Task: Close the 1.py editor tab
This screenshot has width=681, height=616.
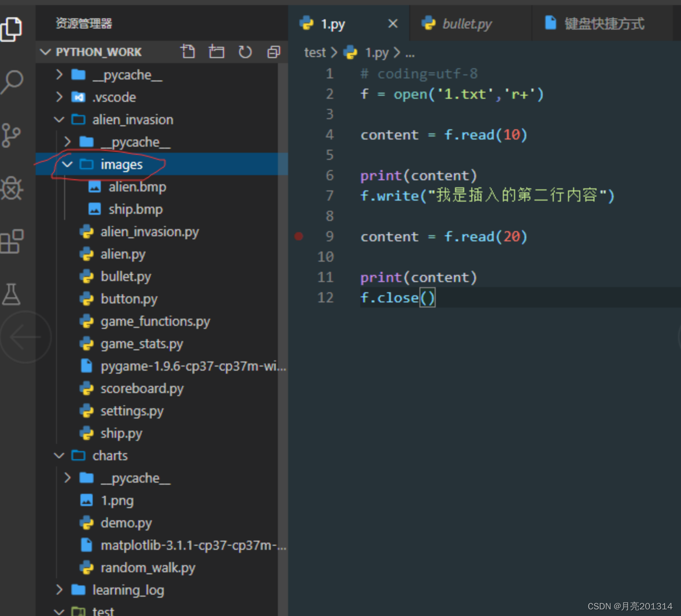Action: [392, 23]
